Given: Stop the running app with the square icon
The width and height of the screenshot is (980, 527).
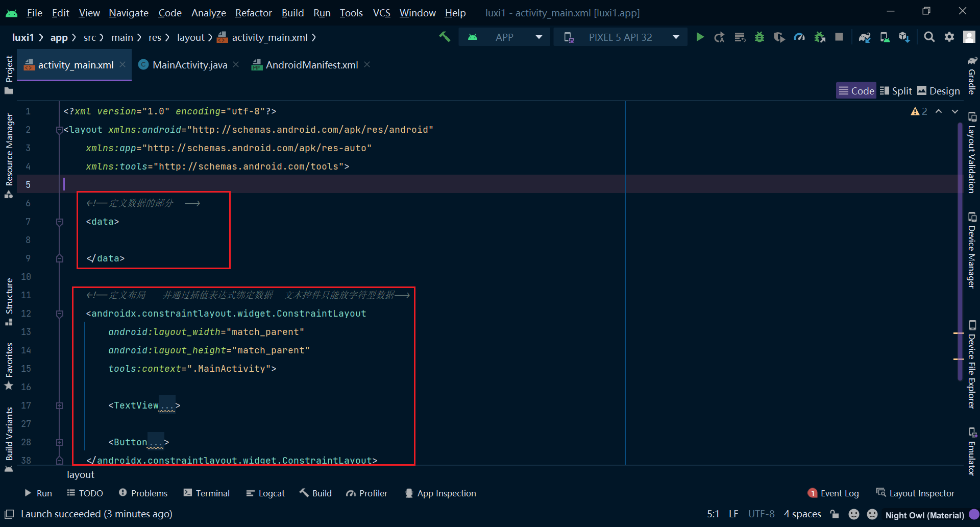Looking at the screenshot, I should click(x=839, y=37).
